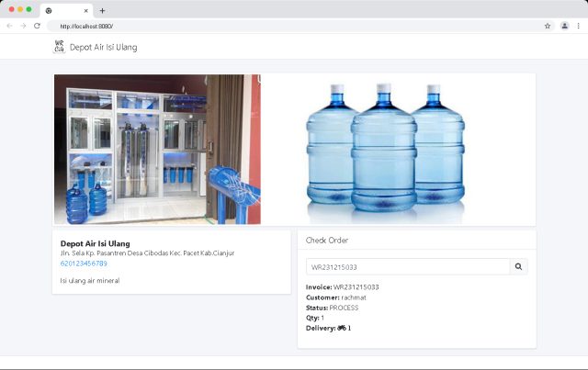
Task: Close the current browser tab
Action: click(x=86, y=10)
